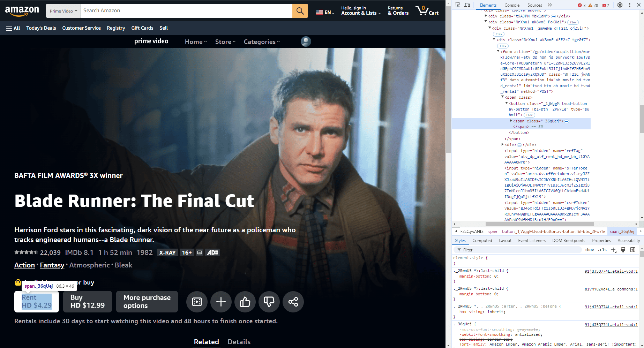Open the DOM Breakpoints tab
This screenshot has height=348, width=644.
(569, 241)
